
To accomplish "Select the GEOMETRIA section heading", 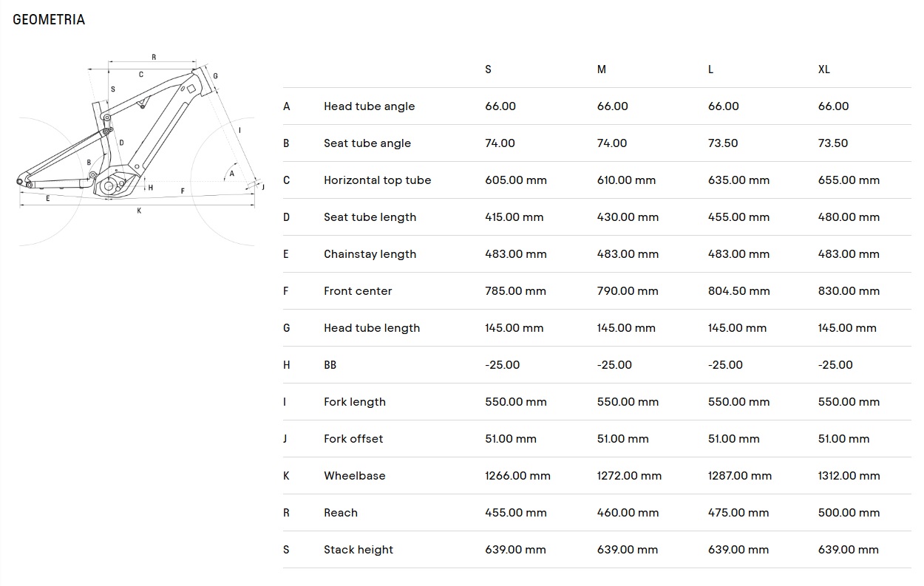I will click(49, 20).
